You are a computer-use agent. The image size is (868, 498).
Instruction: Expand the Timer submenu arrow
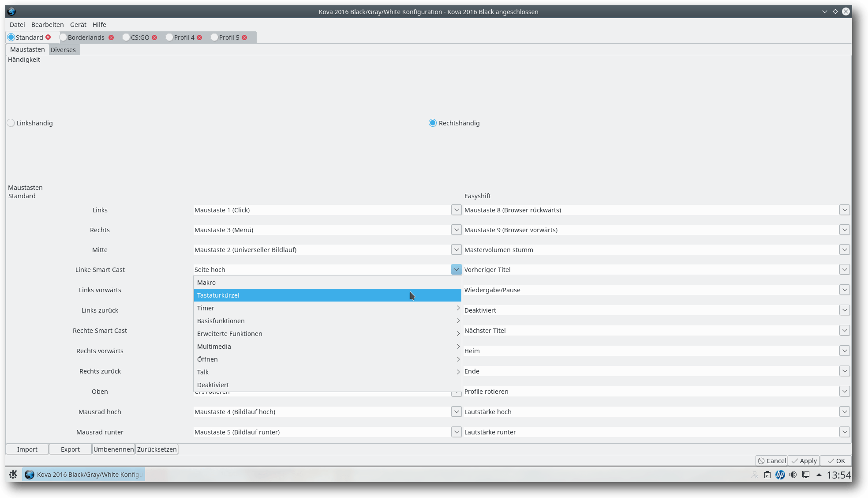click(x=458, y=308)
